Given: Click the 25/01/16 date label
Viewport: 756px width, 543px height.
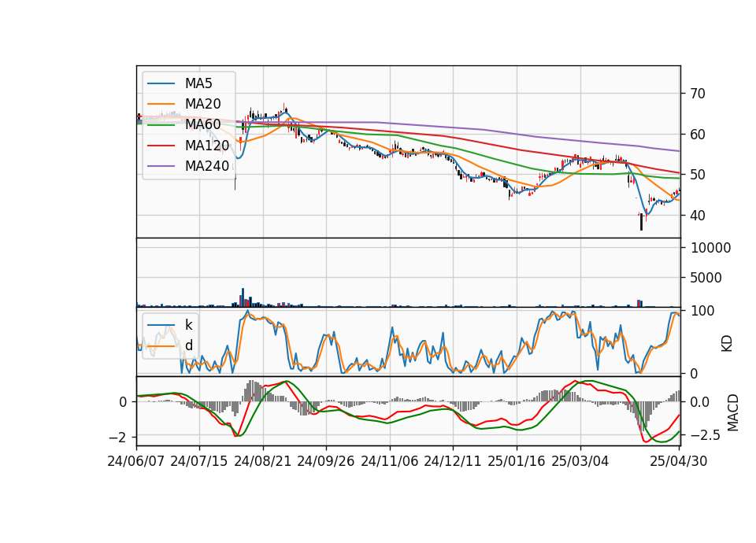Looking at the screenshot, I should 517,461.
